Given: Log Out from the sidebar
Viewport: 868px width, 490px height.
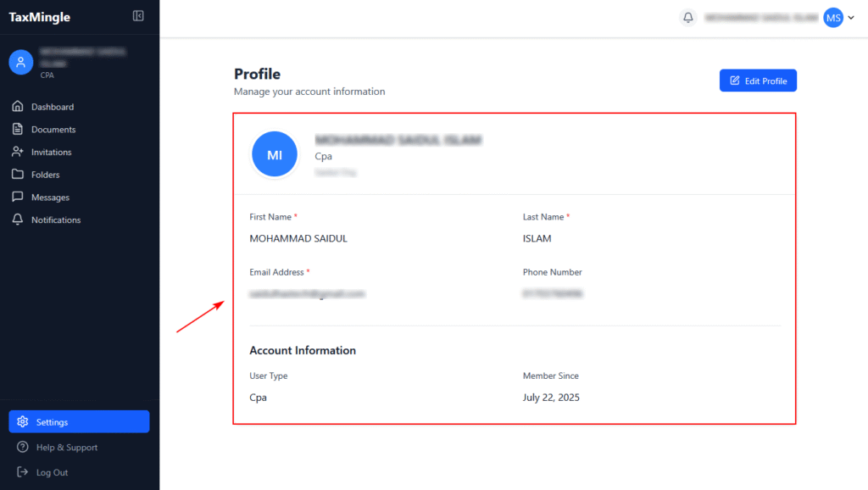Looking at the screenshot, I should click(52, 472).
